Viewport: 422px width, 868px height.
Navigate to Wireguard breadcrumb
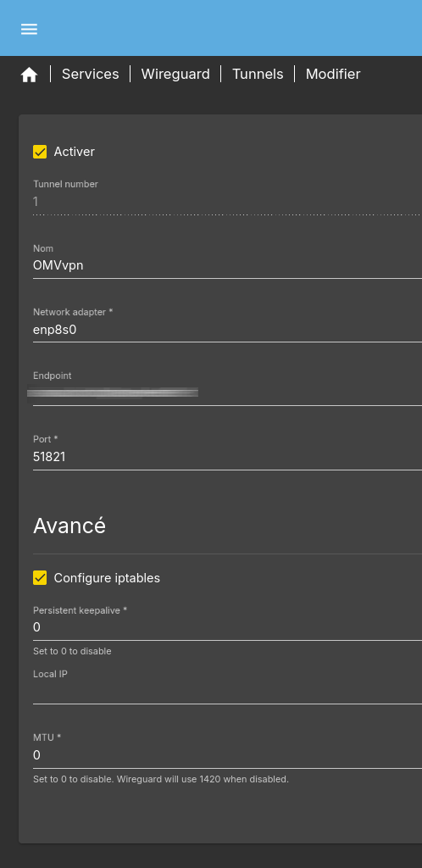coord(175,75)
